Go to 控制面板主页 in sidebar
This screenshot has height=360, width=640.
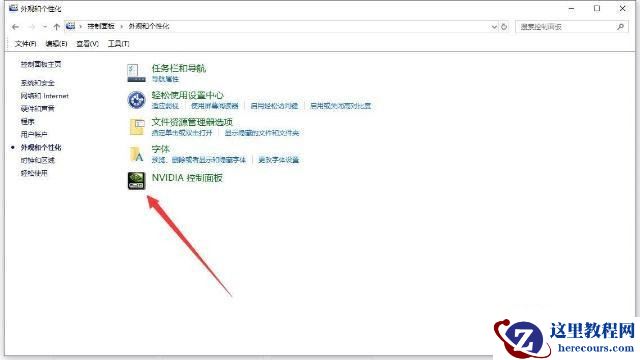[41, 64]
